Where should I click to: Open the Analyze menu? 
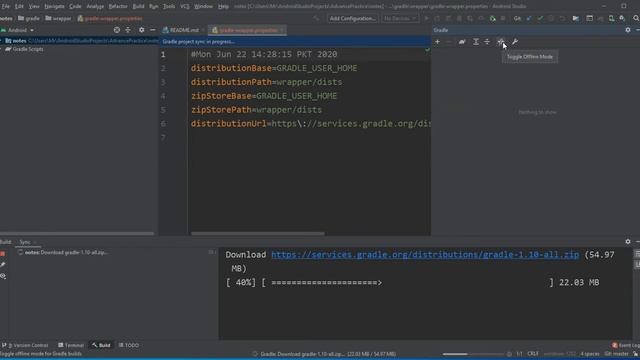(x=95, y=6)
